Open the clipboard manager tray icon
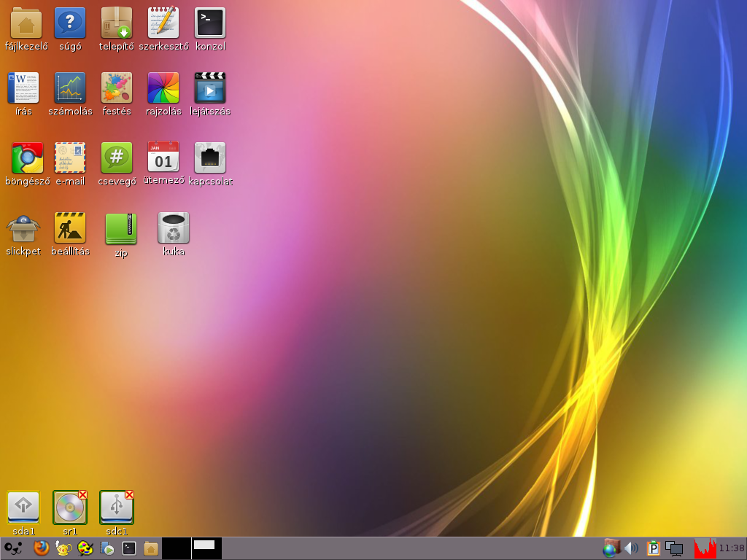 click(x=653, y=548)
